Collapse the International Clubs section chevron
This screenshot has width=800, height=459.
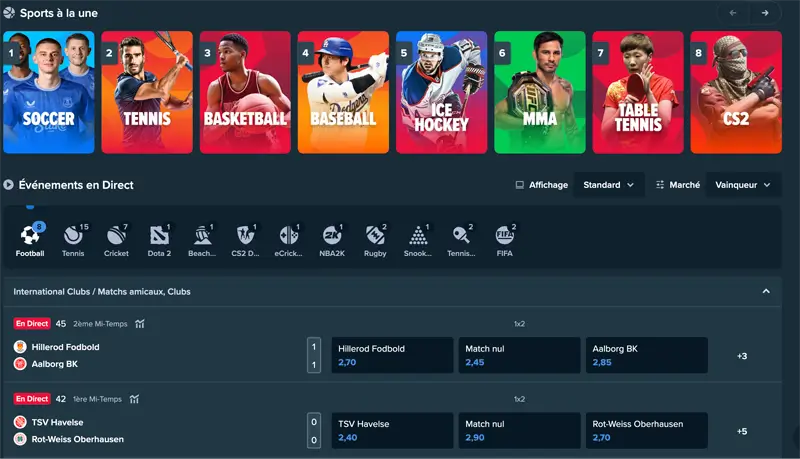pos(766,291)
